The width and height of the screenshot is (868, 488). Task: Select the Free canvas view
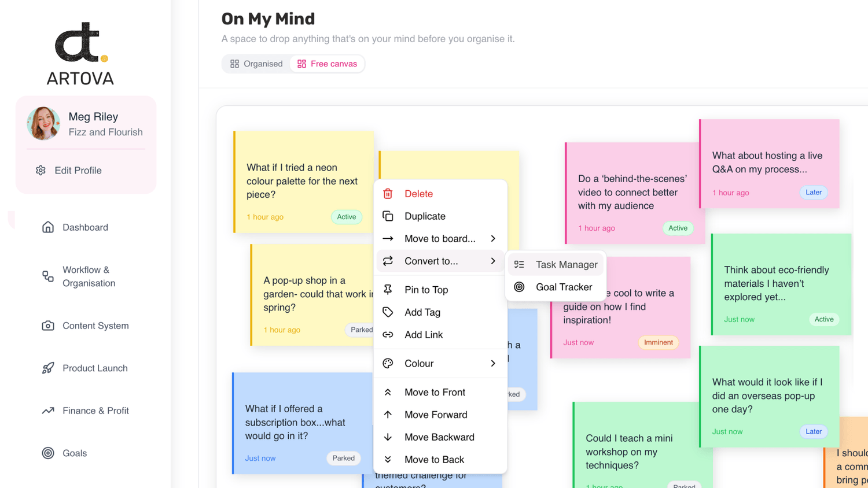pos(328,64)
